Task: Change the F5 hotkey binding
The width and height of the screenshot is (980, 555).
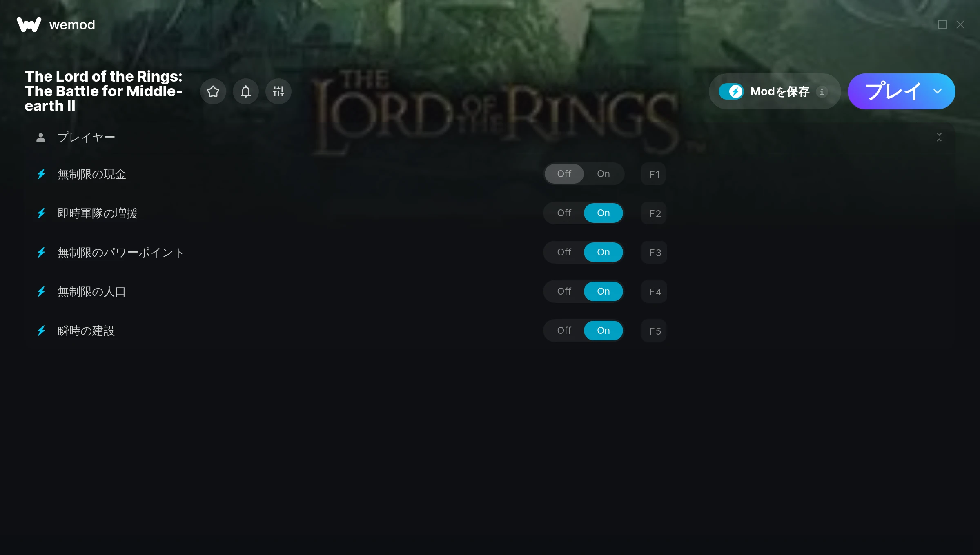Action: coord(654,331)
